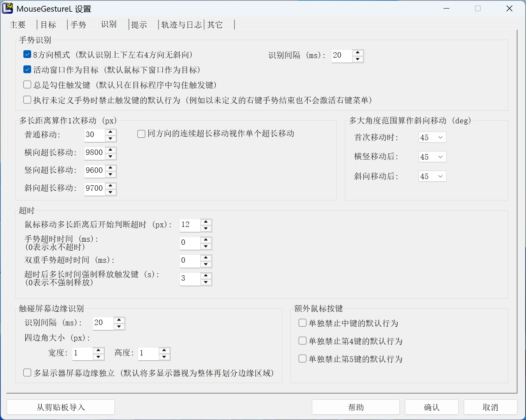The width and height of the screenshot is (526, 420).
Task: Check 单独禁止第5键的默认行为
Action: [x=303, y=359]
